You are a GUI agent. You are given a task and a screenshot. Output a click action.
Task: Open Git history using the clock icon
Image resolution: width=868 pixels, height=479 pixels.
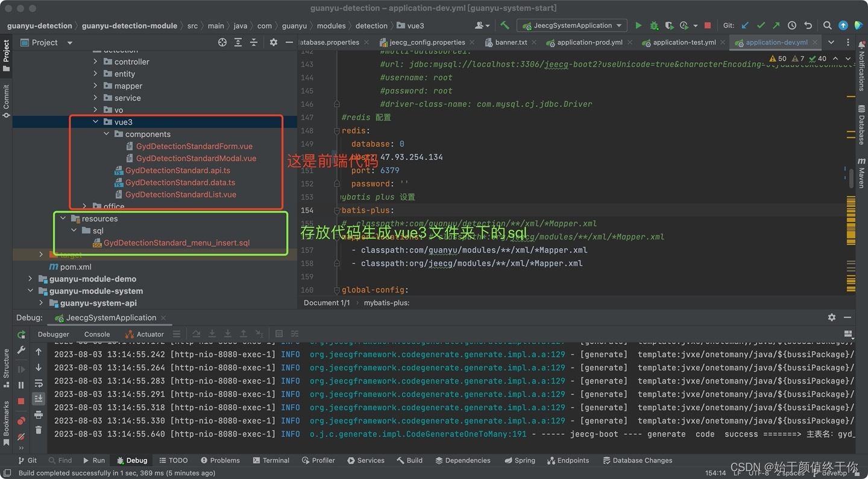(x=792, y=25)
